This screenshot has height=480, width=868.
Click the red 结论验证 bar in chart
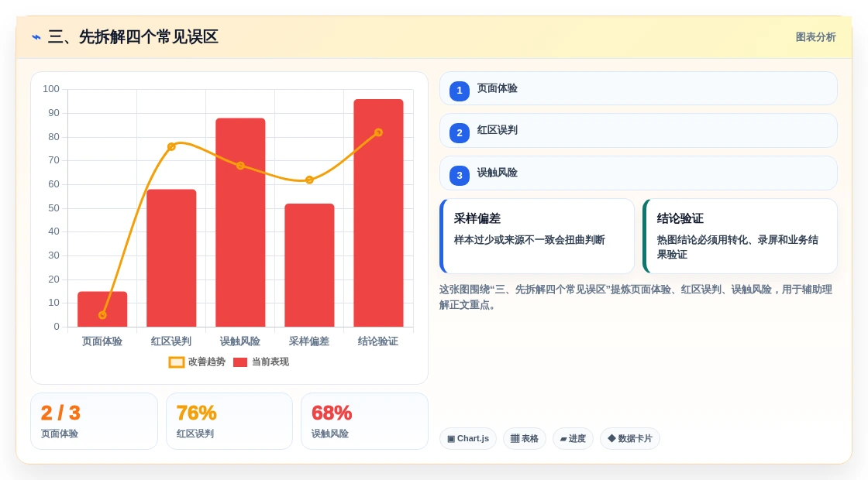click(x=379, y=213)
